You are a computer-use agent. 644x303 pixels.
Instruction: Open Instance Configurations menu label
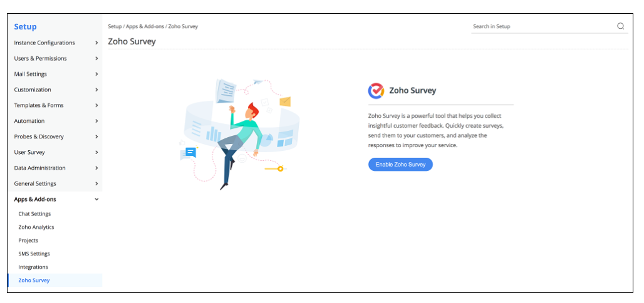(44, 43)
